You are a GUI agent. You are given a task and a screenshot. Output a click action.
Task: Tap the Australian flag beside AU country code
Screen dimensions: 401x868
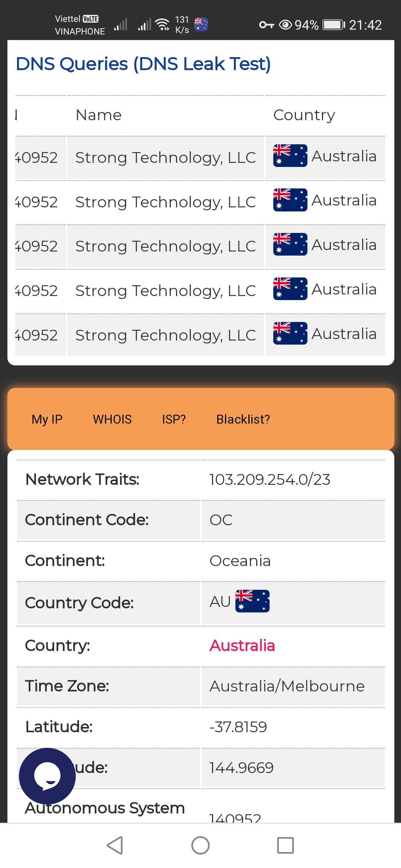(252, 601)
